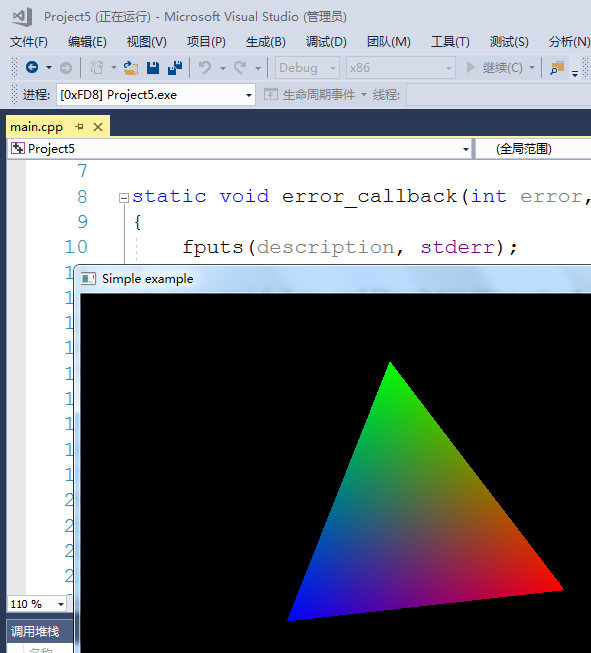Click the New Project icon
Screen dimensions: 591x653
pos(97,67)
